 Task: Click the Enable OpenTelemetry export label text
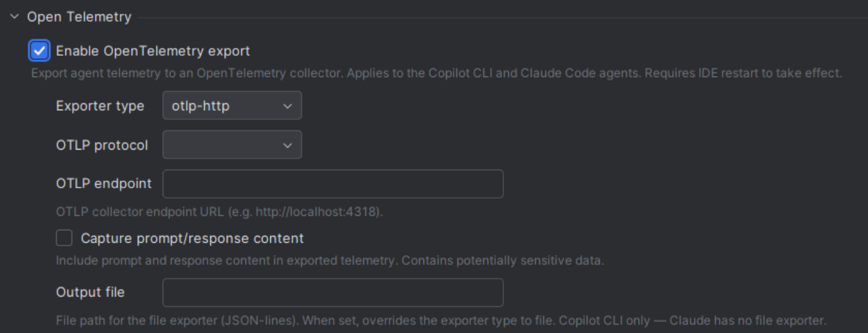pos(153,50)
